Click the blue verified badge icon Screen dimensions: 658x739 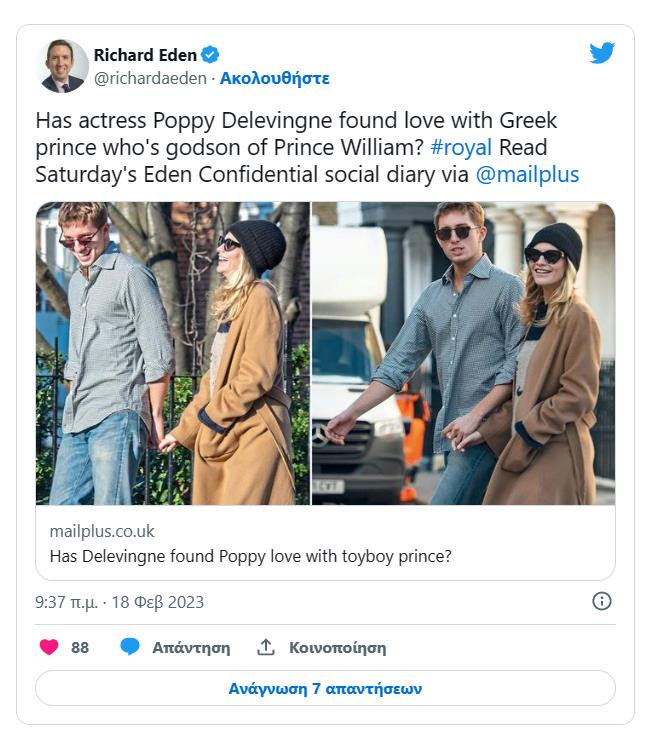pos(210,55)
